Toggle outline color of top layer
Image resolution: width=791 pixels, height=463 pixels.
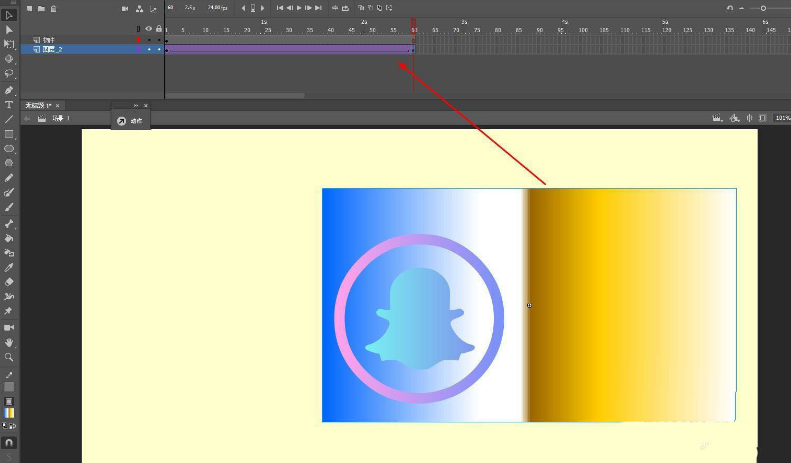coord(138,39)
